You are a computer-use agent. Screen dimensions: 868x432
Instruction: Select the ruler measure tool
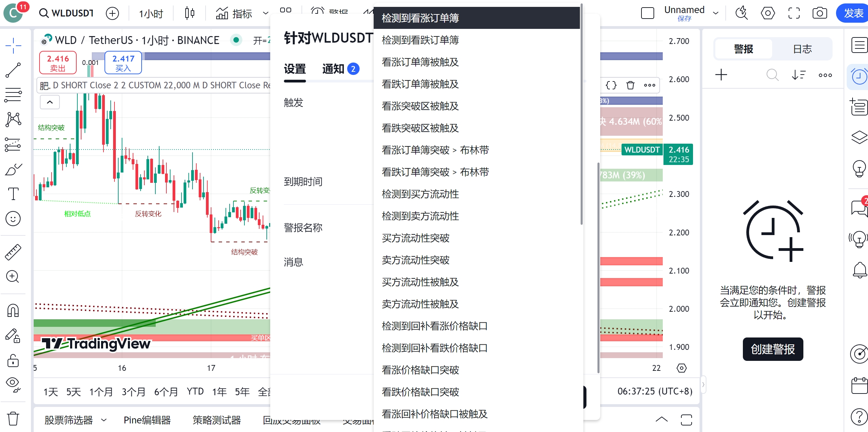pyautogui.click(x=13, y=252)
